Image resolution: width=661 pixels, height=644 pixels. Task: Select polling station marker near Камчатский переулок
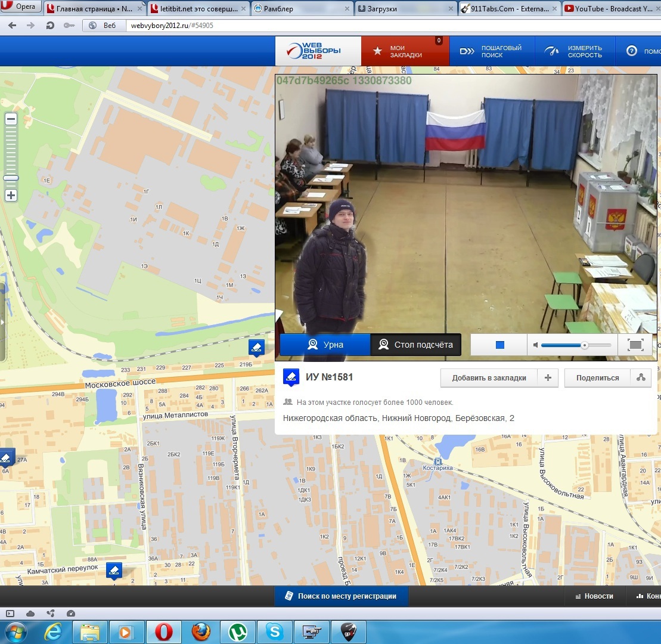pos(114,571)
